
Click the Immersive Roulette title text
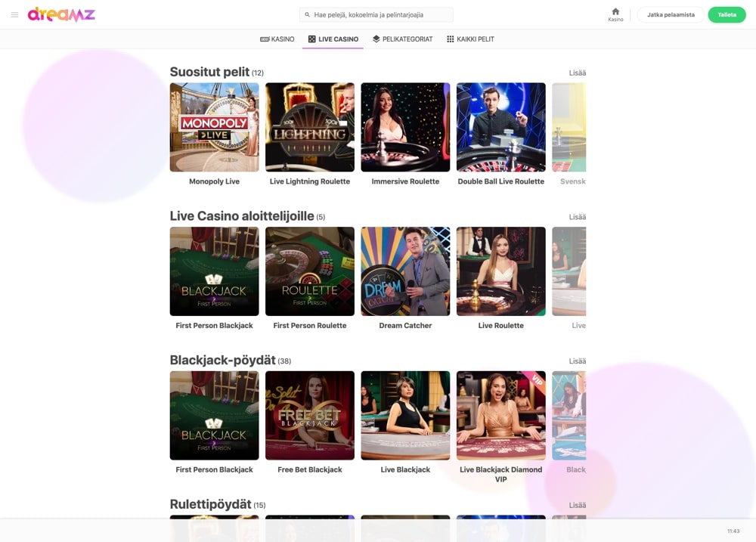click(405, 181)
